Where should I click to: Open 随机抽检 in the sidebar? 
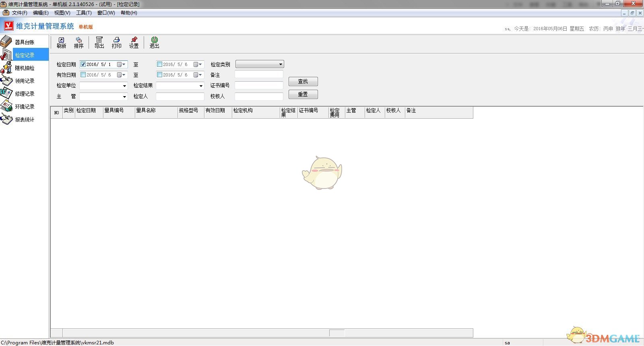[24, 68]
